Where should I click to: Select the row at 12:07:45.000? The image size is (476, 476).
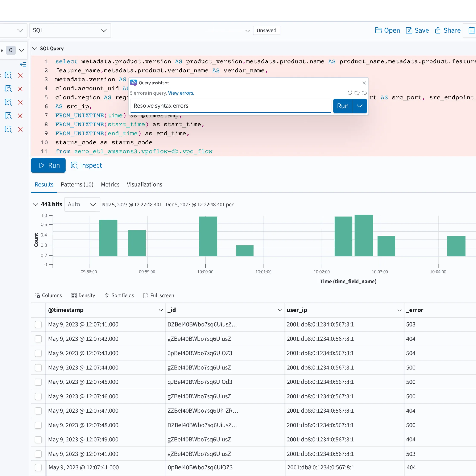(x=38, y=382)
